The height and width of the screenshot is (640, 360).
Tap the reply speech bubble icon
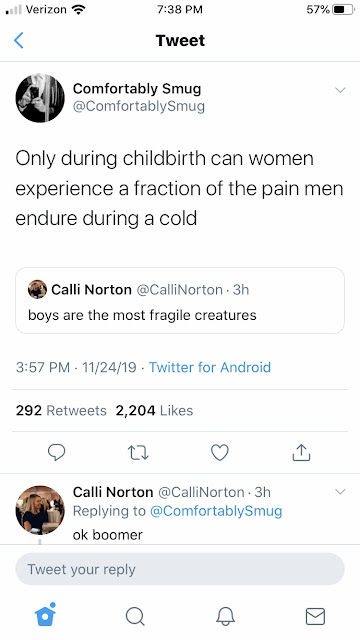(56, 452)
